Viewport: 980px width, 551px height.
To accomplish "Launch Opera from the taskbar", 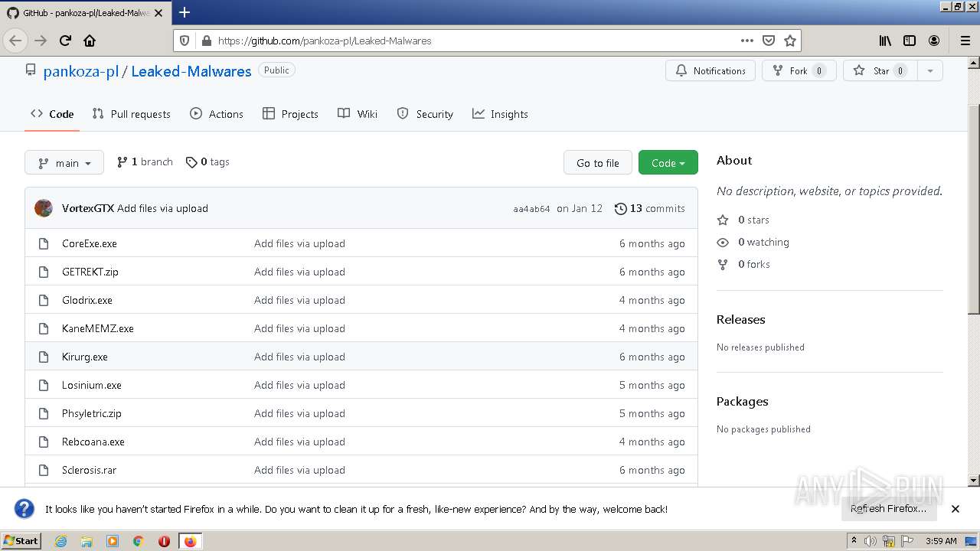I will tap(164, 541).
